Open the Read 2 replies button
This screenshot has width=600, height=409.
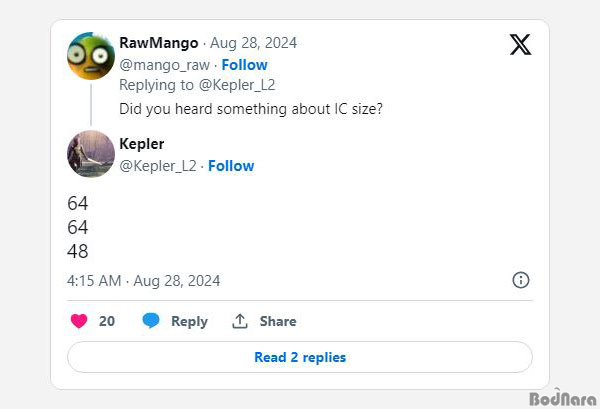click(300, 357)
